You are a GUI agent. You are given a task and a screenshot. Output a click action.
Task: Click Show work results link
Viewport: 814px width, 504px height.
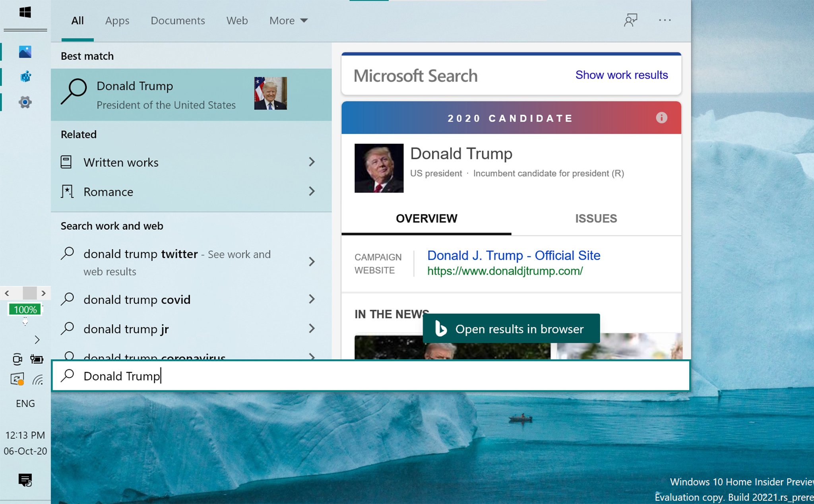pyautogui.click(x=621, y=75)
